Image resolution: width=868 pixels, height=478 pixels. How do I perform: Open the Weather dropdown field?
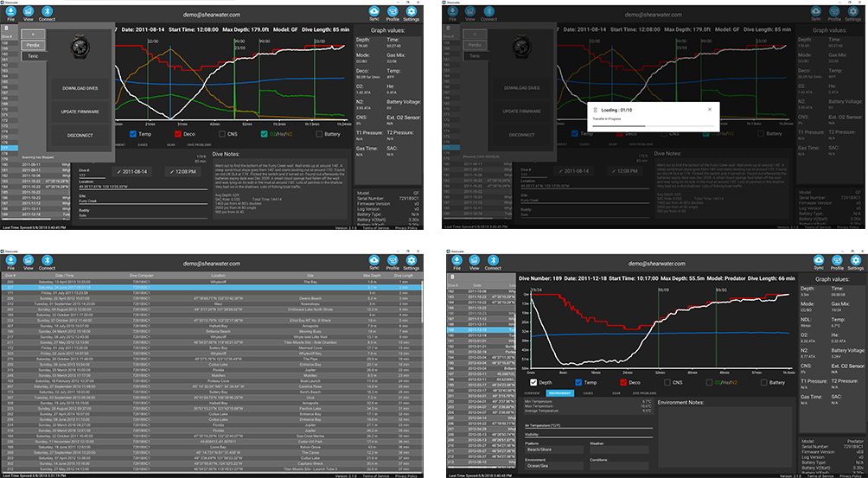(x=620, y=449)
